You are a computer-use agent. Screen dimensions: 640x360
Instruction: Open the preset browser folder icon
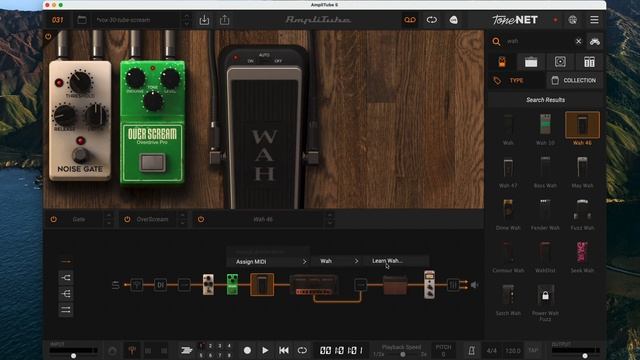[82, 20]
